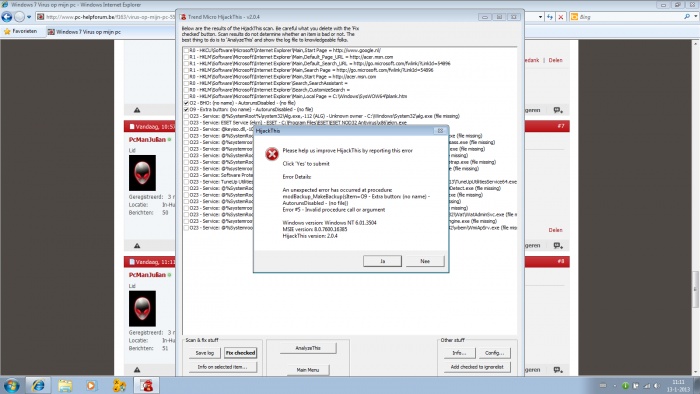Screen dimensions: 700x394
Task: Click 'Delen' link above post #7
Action: click(x=555, y=60)
